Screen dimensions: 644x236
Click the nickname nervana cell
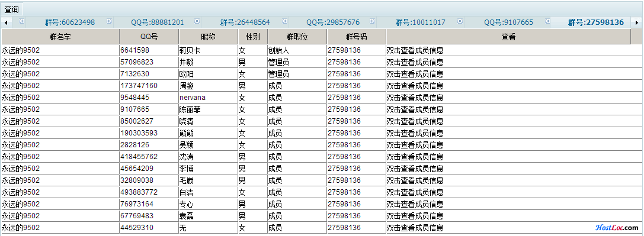pyautogui.click(x=208, y=98)
